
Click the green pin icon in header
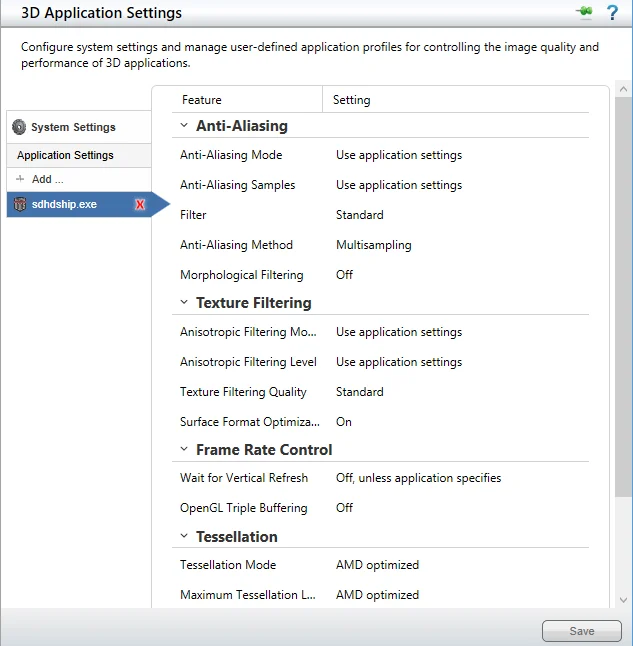(584, 12)
